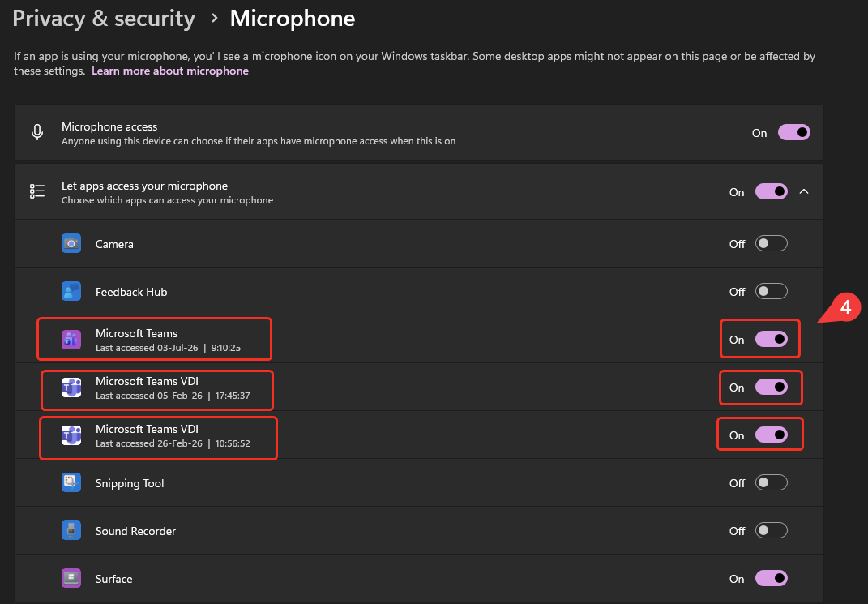The image size is (868, 604).
Task: Click the Feedback Hub app name
Action: 131,292
